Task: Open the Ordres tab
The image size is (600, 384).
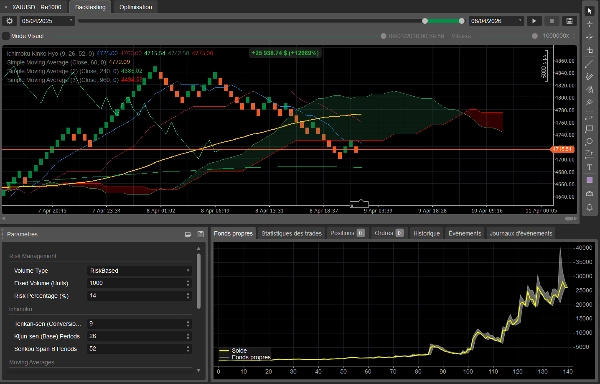Action: pyautogui.click(x=388, y=233)
